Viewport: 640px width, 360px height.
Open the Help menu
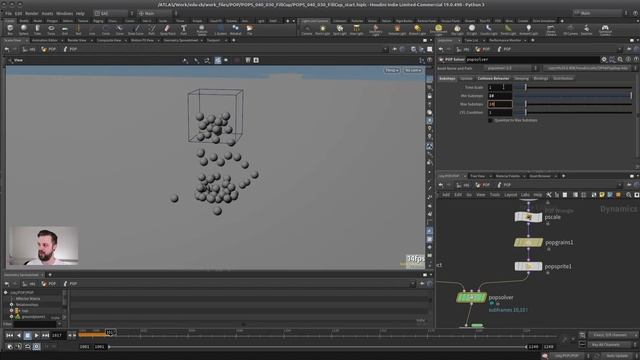click(80, 13)
